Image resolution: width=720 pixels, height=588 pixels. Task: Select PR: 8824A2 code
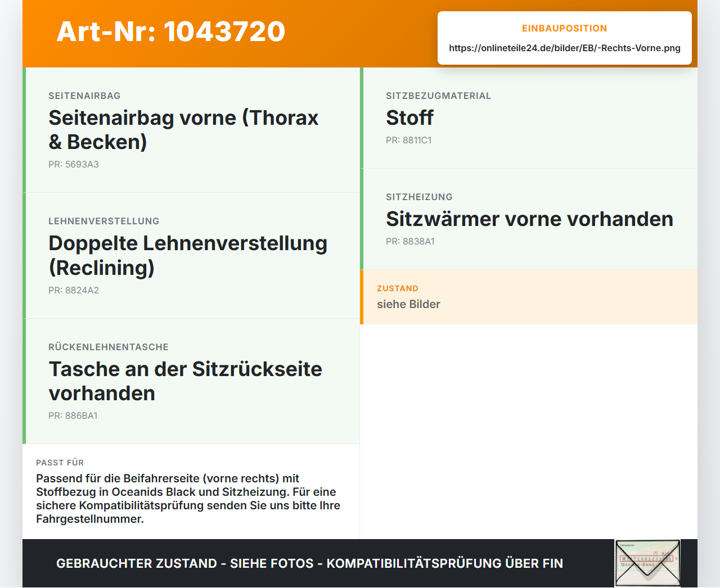[x=74, y=290]
